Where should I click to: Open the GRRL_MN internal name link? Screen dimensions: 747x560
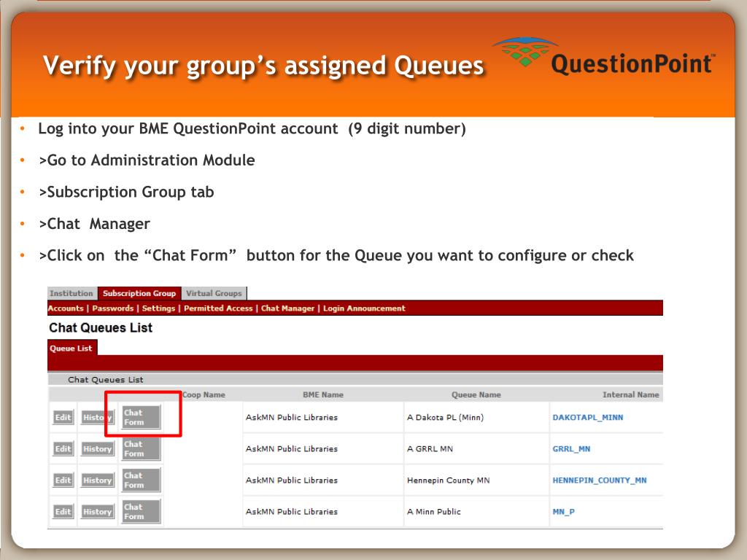[x=571, y=449]
